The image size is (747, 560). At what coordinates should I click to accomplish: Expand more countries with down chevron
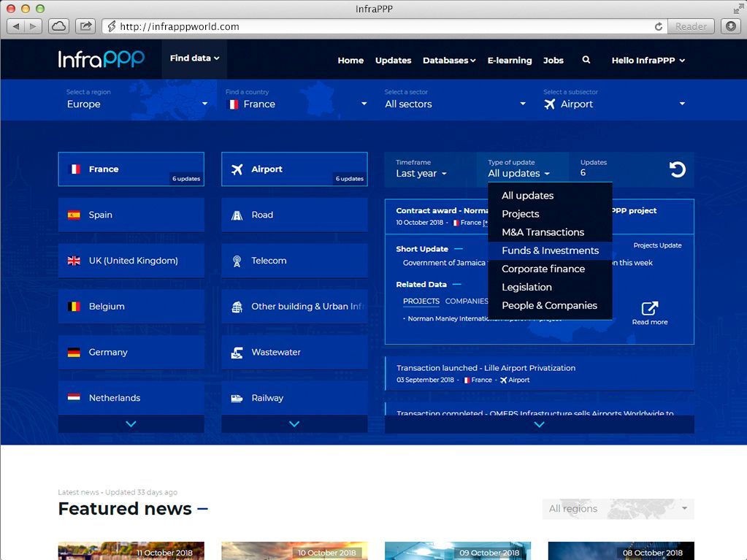131,424
